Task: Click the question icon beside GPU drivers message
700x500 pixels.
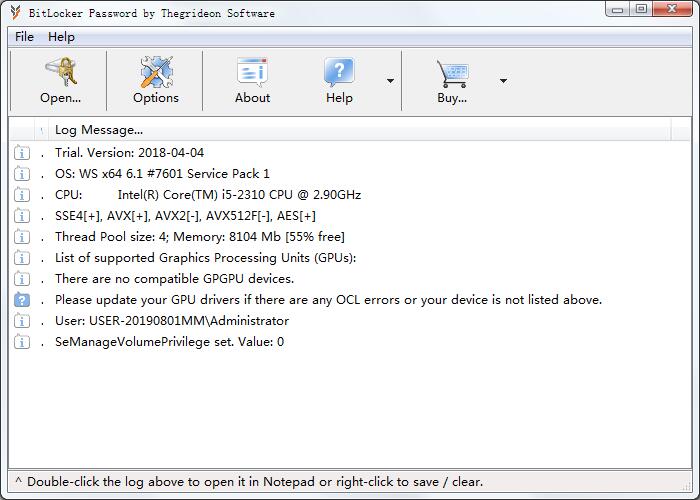Action: (x=22, y=300)
